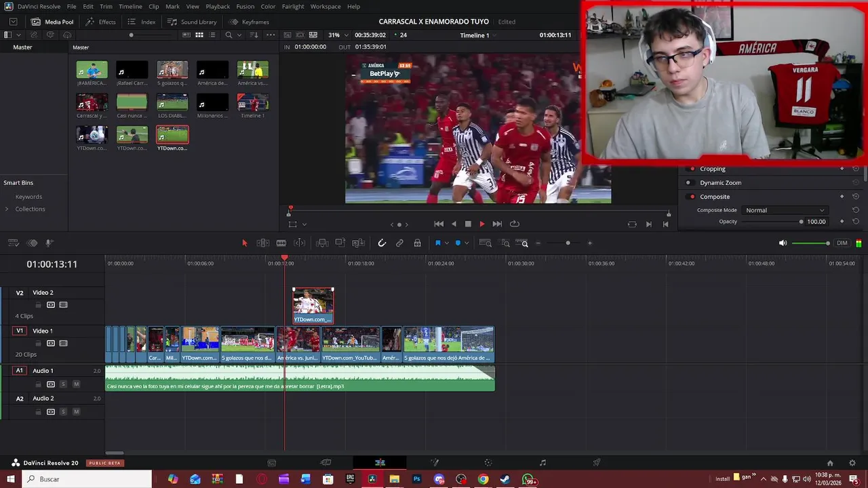This screenshot has height=488, width=868.
Task: Open media pool more options menu
Action: tap(271, 35)
